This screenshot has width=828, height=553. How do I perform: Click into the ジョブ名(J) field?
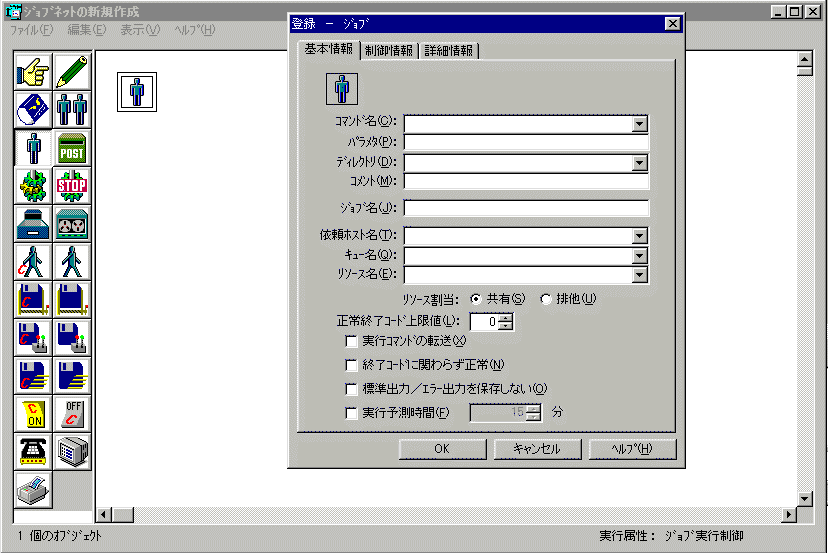(x=526, y=208)
